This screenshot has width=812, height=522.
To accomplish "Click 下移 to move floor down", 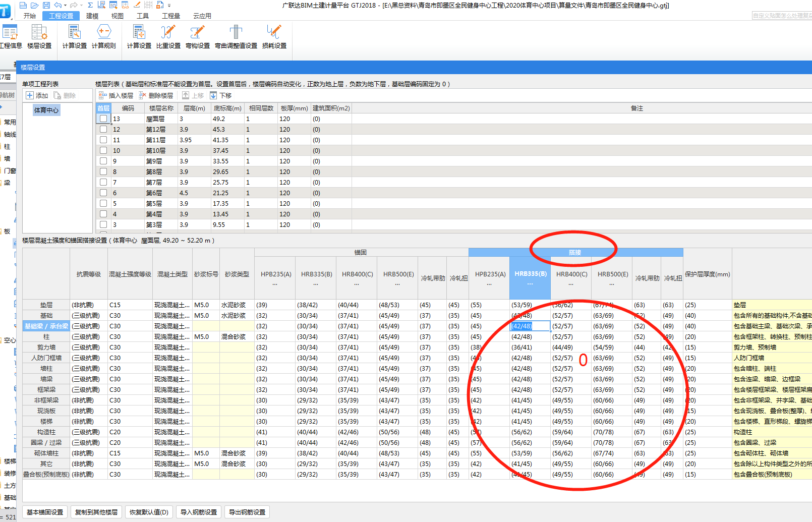I will click(x=220, y=95).
